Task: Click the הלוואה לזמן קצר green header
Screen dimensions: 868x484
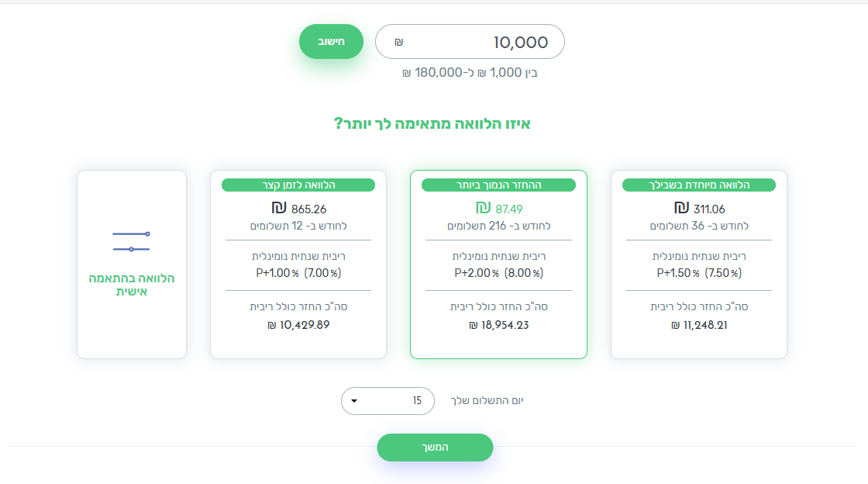Action: [298, 185]
